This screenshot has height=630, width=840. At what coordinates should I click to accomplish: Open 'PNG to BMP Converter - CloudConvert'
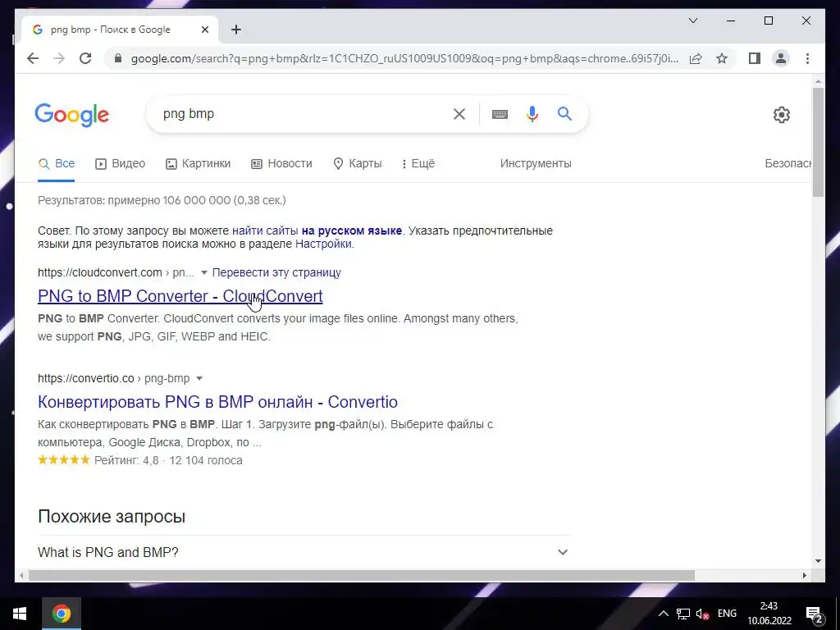(180, 295)
